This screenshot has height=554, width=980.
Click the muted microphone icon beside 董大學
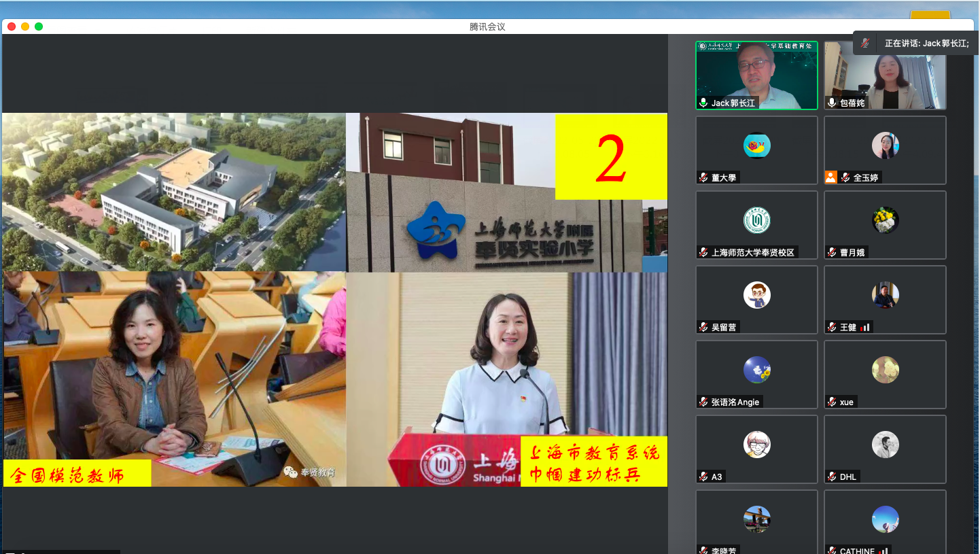coord(703,177)
